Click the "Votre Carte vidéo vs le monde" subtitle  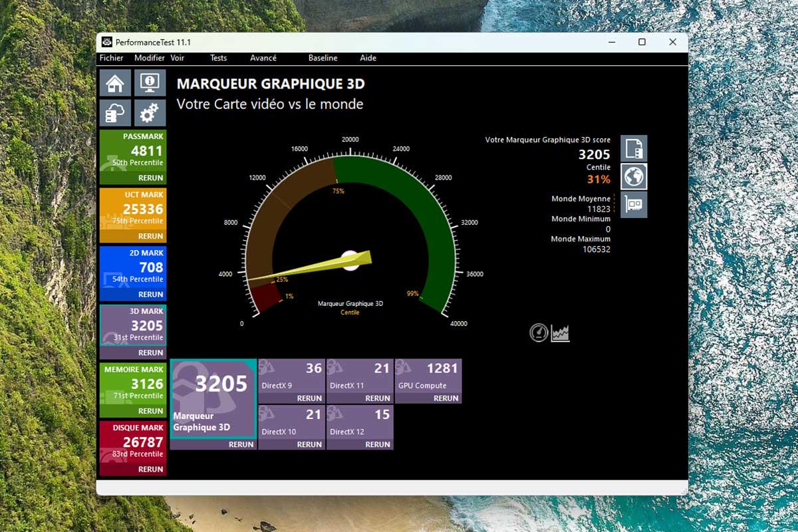(270, 104)
